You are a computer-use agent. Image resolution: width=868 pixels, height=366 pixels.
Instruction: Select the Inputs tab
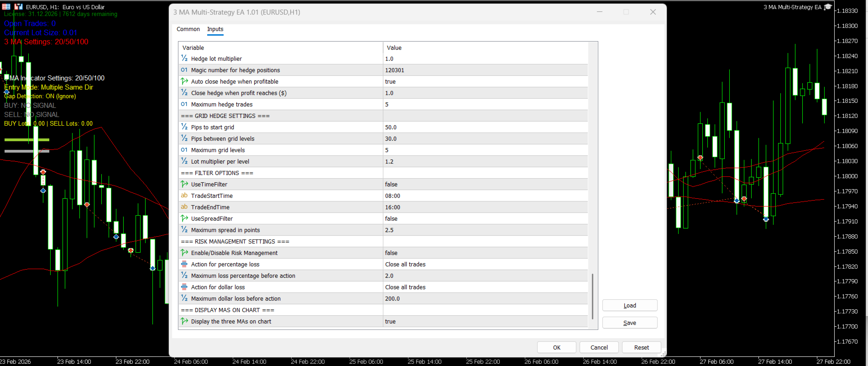click(x=215, y=29)
